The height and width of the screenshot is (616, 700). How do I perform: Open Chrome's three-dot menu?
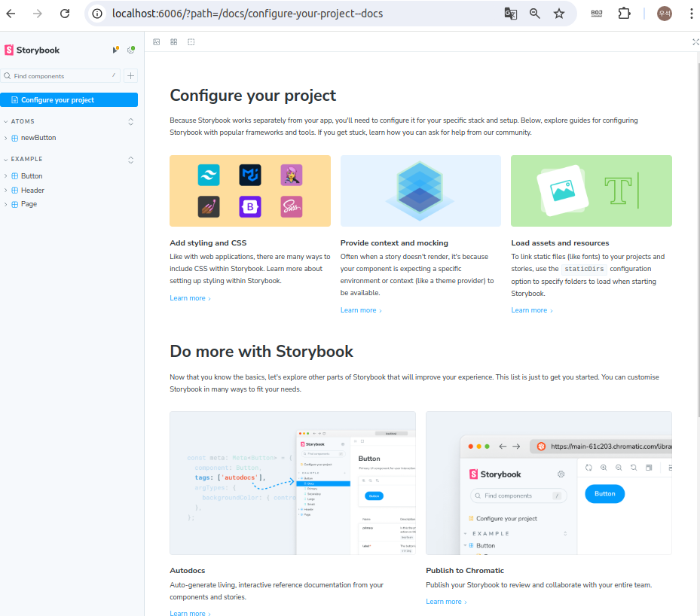pos(691,14)
